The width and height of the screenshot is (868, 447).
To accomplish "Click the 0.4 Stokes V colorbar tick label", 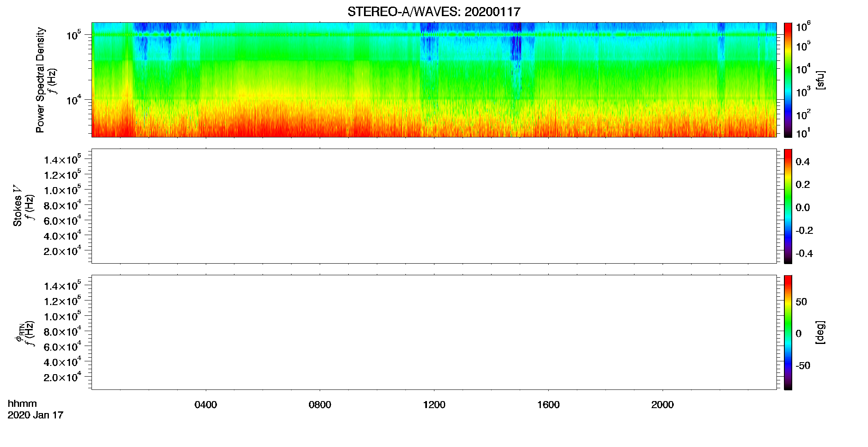I will (x=803, y=162).
